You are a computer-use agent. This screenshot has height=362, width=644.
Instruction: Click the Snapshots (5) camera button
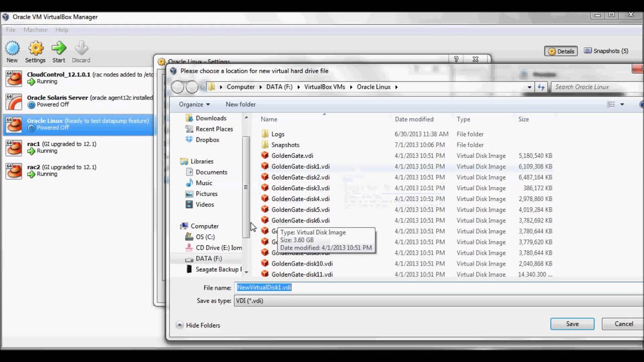[x=606, y=51]
